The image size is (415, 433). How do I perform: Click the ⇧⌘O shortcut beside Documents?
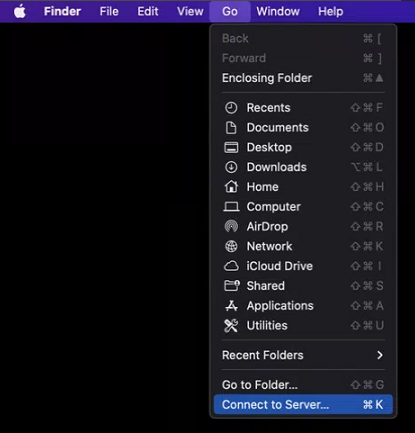tap(367, 128)
